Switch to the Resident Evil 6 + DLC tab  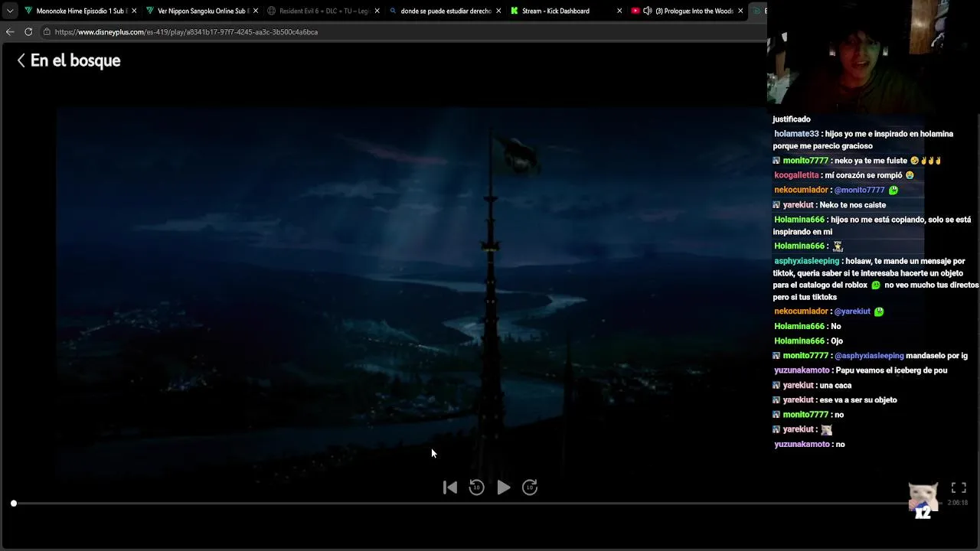(x=323, y=11)
